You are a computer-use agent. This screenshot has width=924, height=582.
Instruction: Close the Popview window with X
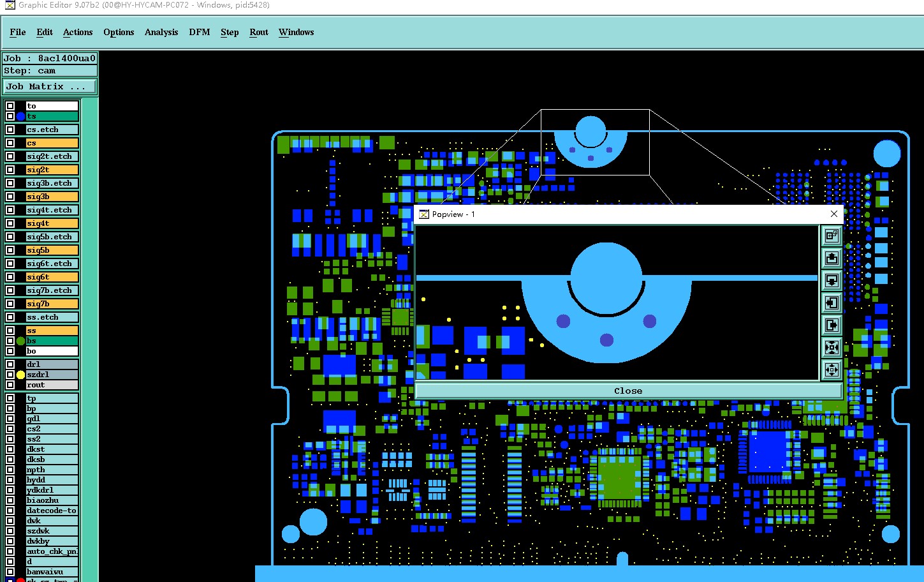point(833,214)
